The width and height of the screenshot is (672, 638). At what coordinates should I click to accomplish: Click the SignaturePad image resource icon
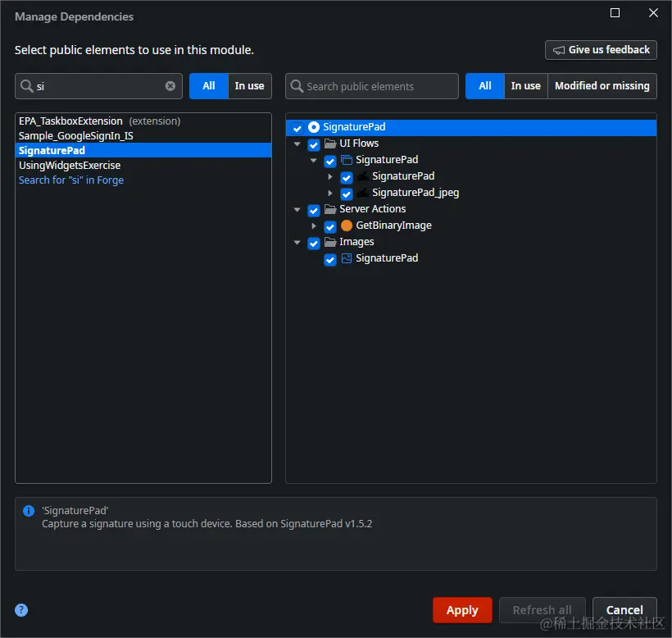pyautogui.click(x=347, y=258)
